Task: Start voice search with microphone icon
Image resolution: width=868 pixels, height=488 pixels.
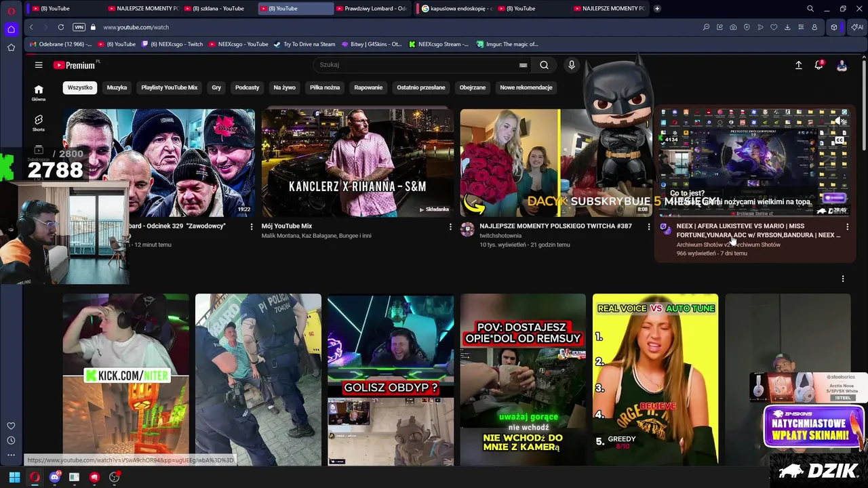Action: 572,65
